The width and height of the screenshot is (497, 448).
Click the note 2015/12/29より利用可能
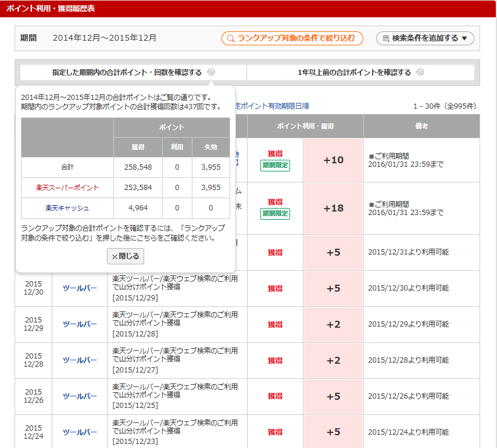(408, 324)
